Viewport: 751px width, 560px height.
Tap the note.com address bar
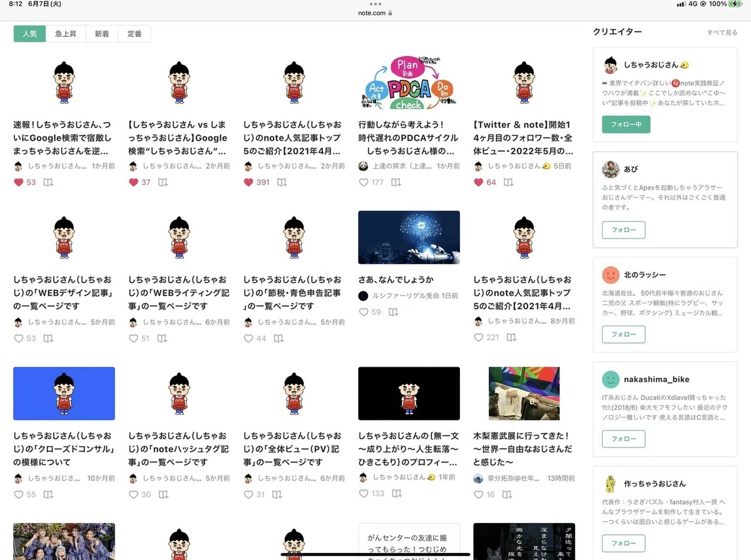[375, 13]
